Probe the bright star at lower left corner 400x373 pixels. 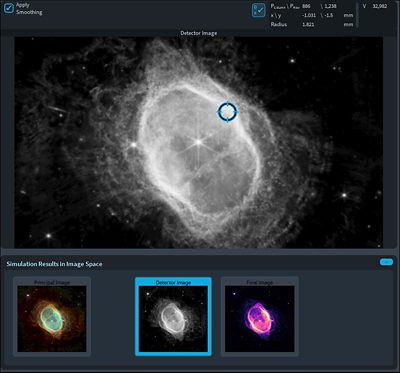pyautogui.click(x=49, y=236)
